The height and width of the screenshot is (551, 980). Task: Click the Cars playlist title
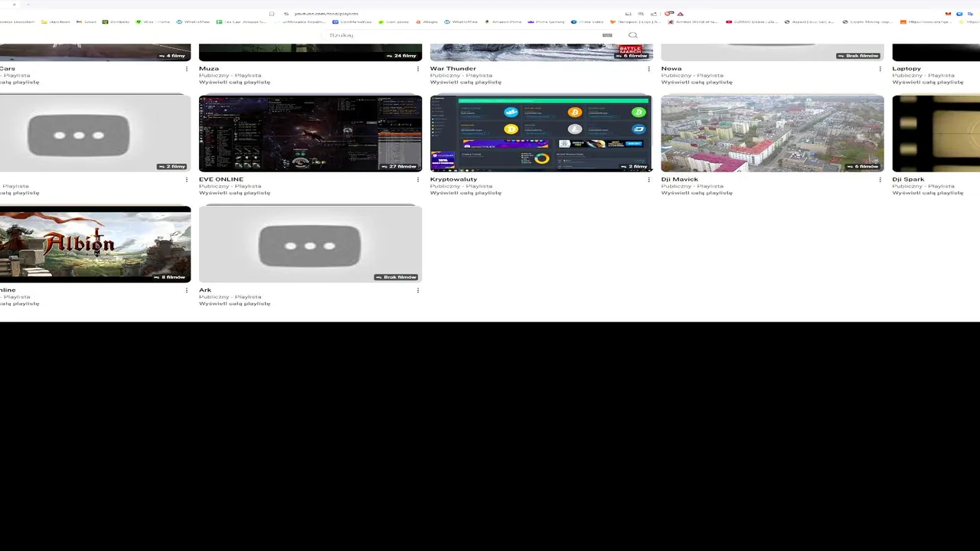click(8, 69)
